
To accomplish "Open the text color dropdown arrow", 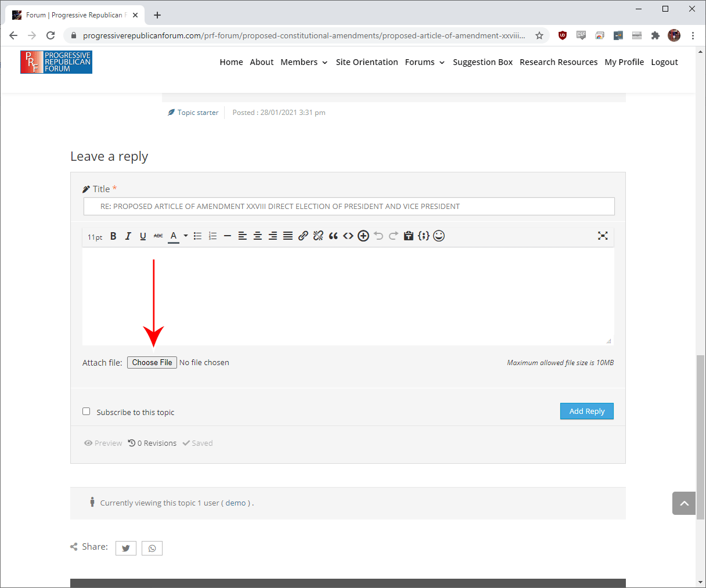I will point(186,236).
